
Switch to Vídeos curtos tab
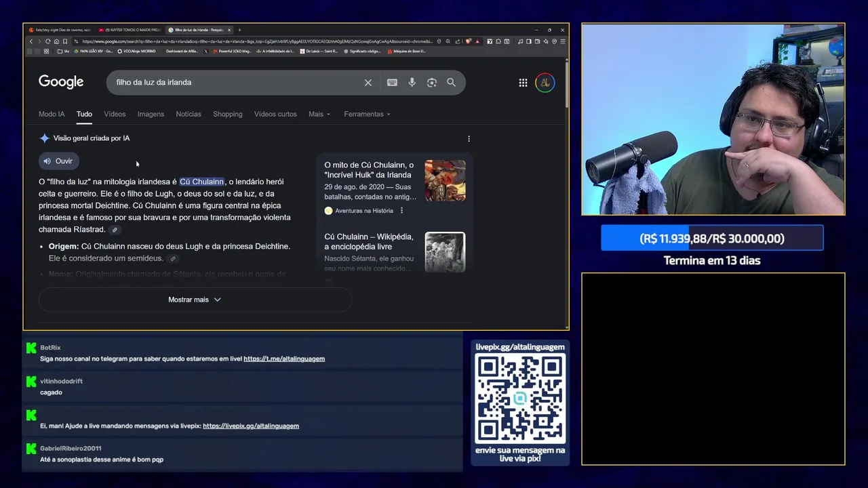click(x=275, y=114)
